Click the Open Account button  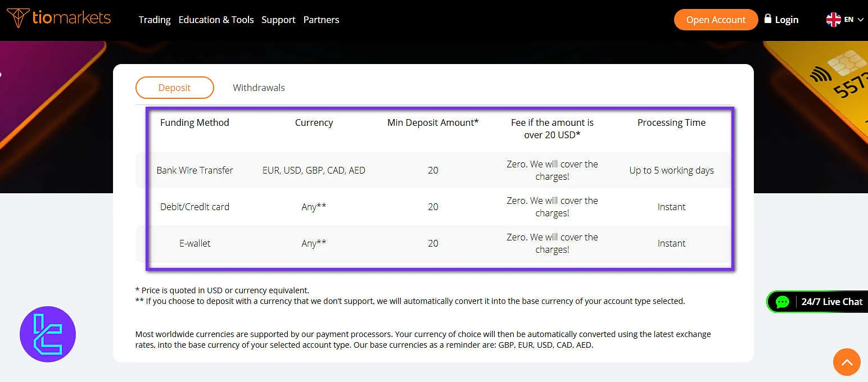tap(716, 19)
